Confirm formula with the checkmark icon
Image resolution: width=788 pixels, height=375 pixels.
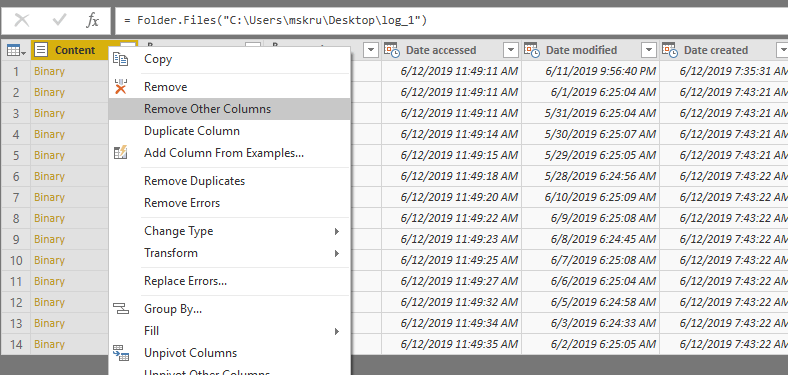(x=59, y=20)
